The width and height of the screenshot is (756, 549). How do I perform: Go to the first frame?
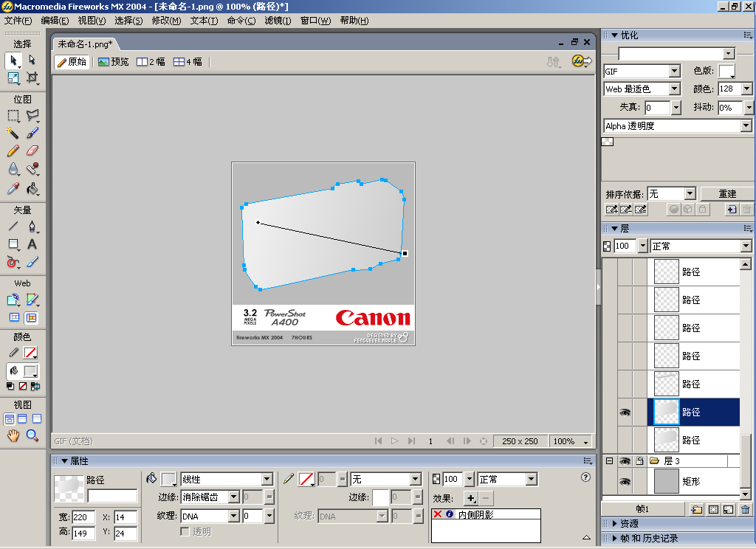pos(379,441)
